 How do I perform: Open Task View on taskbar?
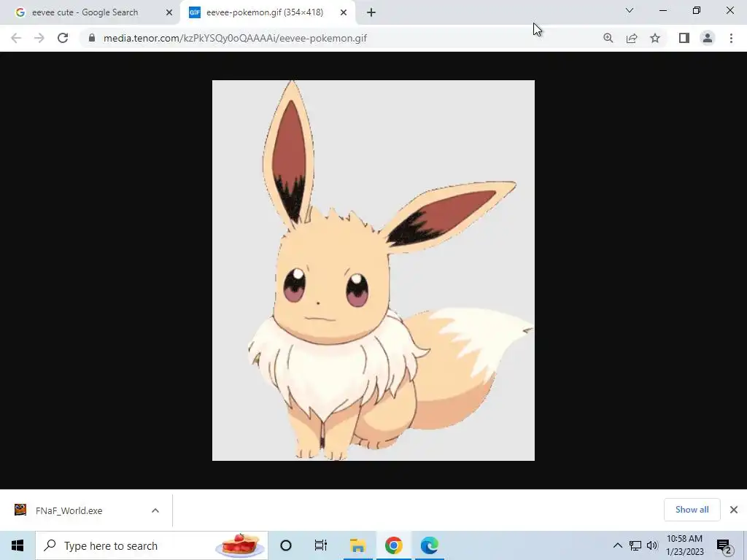pyautogui.click(x=321, y=545)
